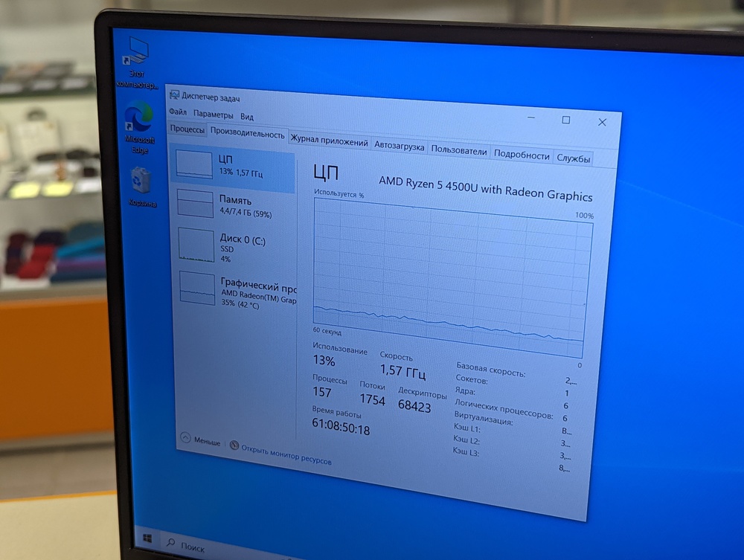Click the CPU usage graph area

(x=453, y=278)
